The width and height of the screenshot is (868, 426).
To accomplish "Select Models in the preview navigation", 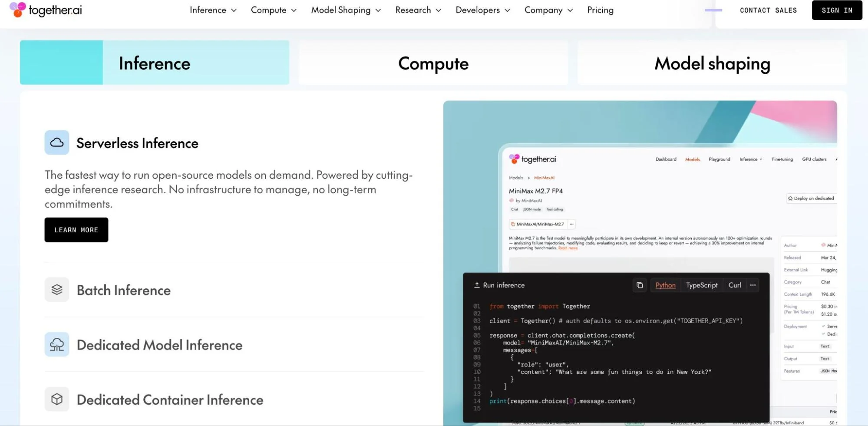I will (x=692, y=159).
